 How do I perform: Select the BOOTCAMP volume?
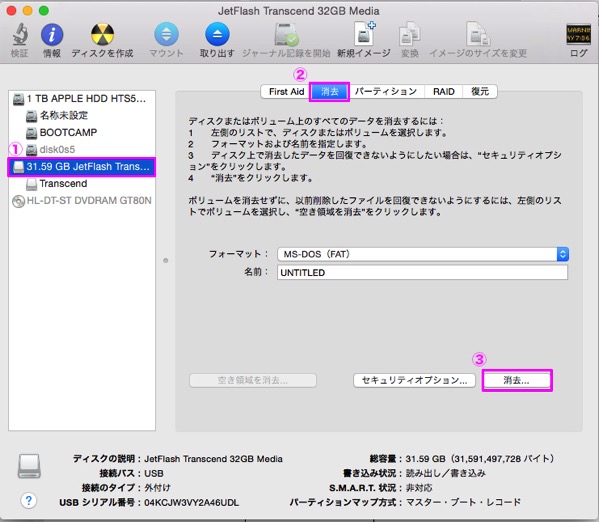(x=82, y=133)
